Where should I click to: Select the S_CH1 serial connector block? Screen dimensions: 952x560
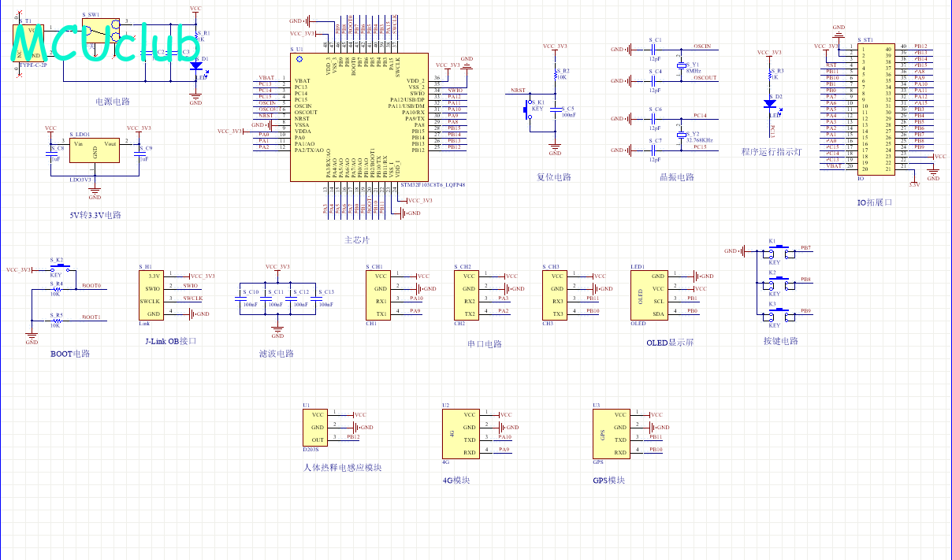379,295
